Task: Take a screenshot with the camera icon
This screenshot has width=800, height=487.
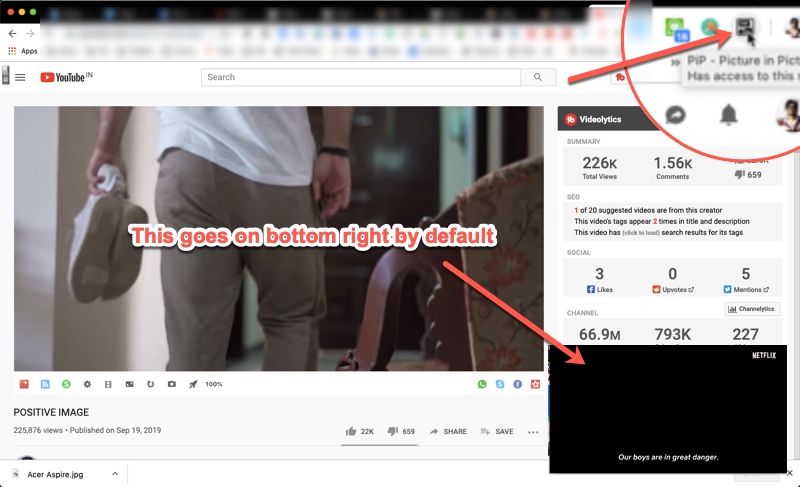Action: tap(171, 384)
